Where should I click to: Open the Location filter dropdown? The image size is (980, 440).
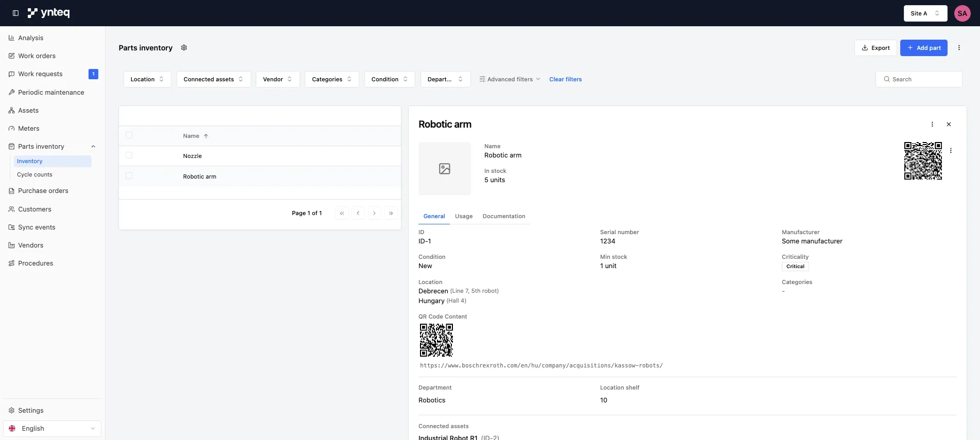[x=147, y=79]
